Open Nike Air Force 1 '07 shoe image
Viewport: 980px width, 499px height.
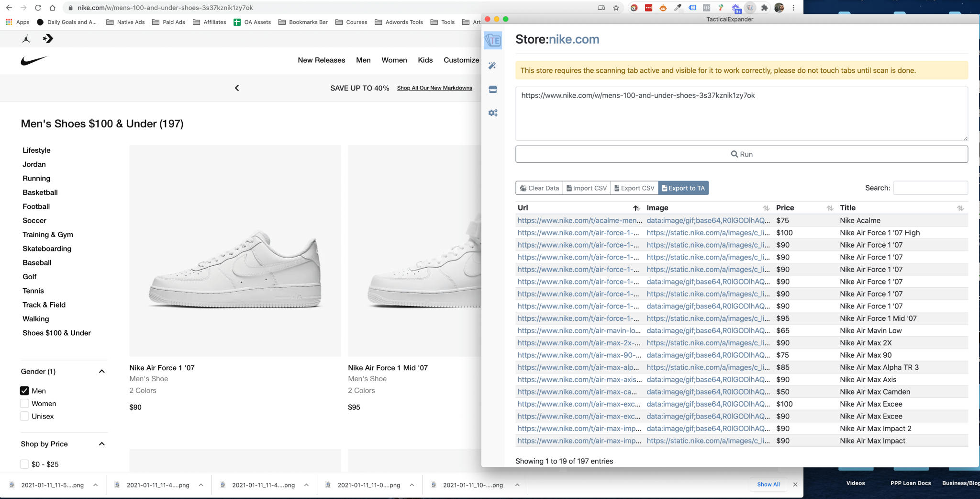pos(235,251)
